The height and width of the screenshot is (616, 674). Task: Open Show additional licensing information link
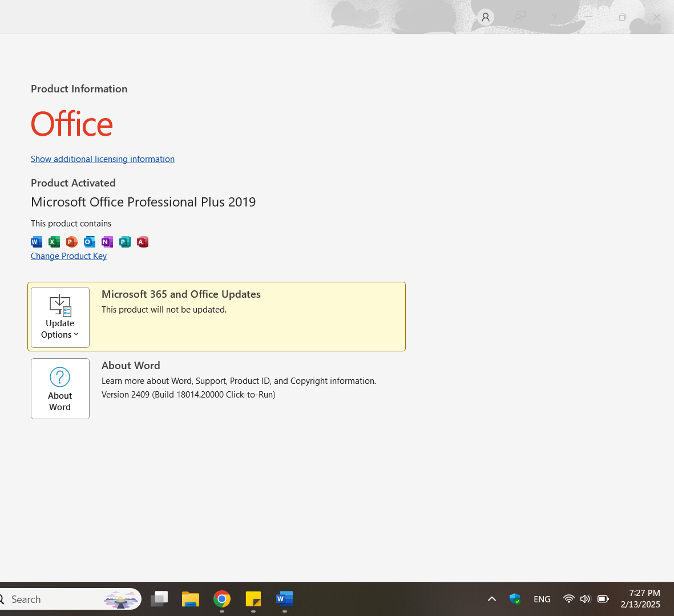coord(103,159)
